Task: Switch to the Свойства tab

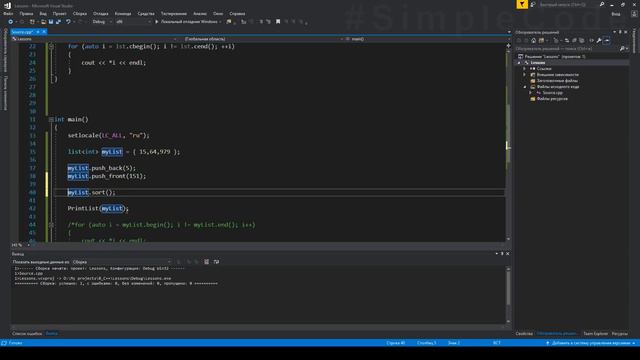Action: tap(524, 333)
